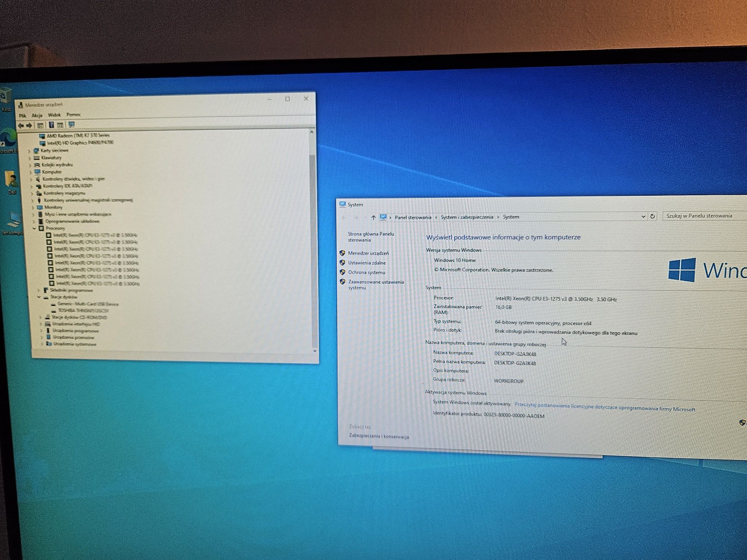Image resolution: width=747 pixels, height=560 pixels.
Task: Click chip icon beside Oprogramowanie układowe
Action: click(41, 221)
